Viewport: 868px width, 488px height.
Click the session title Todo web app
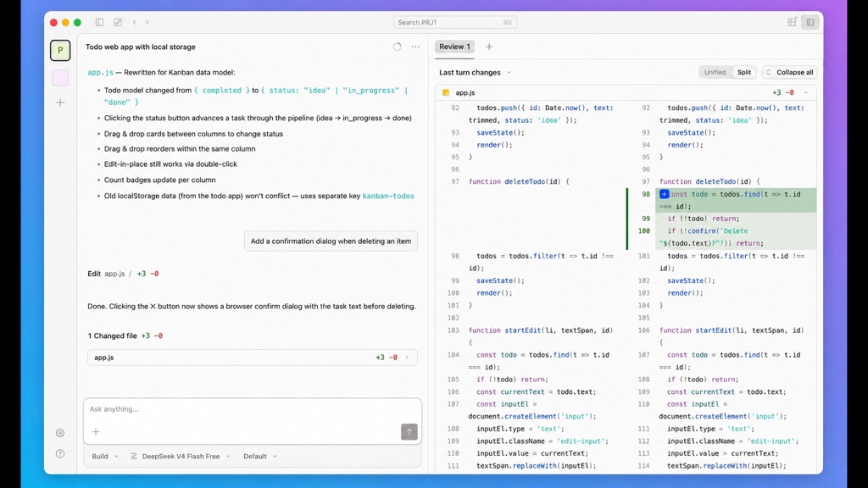tap(141, 47)
